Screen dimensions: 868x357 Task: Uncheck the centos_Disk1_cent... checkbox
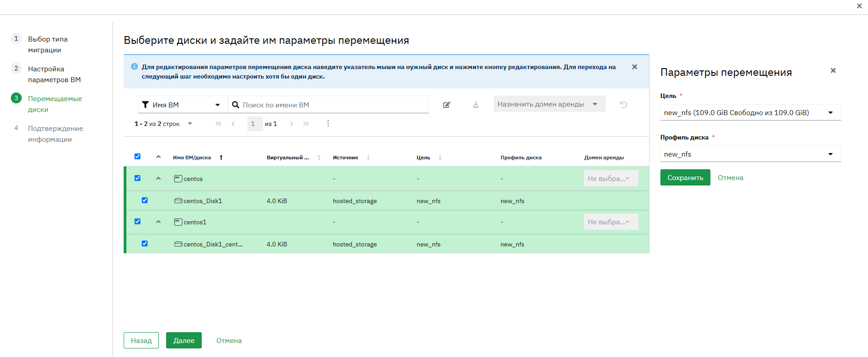(x=145, y=244)
